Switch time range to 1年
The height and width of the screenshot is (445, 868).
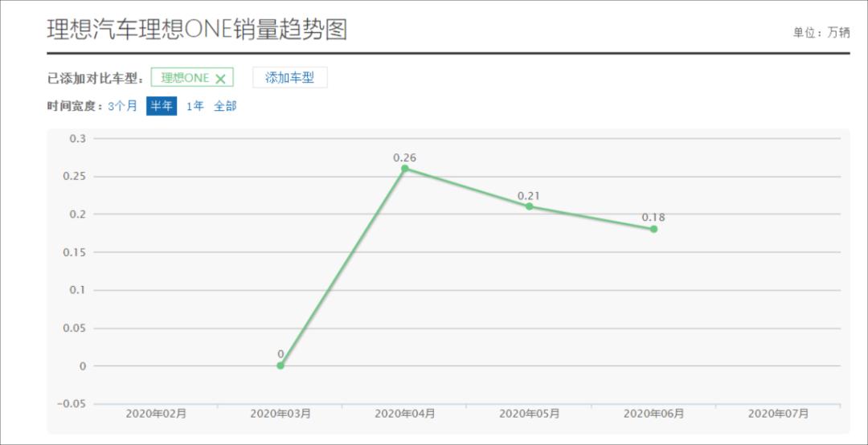pos(194,106)
